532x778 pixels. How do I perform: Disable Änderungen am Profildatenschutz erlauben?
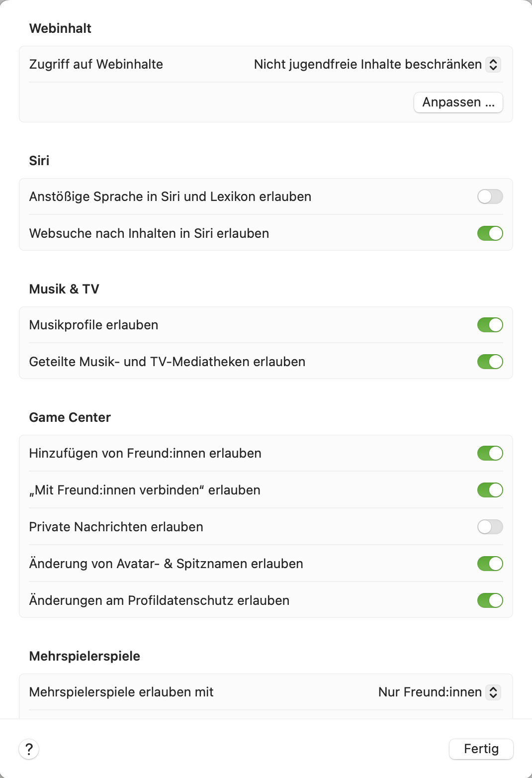[490, 600]
